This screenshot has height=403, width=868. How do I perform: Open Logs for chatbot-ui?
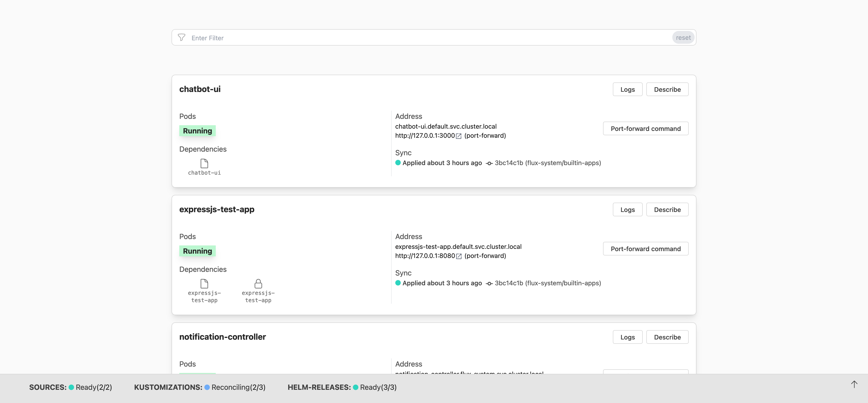627,89
